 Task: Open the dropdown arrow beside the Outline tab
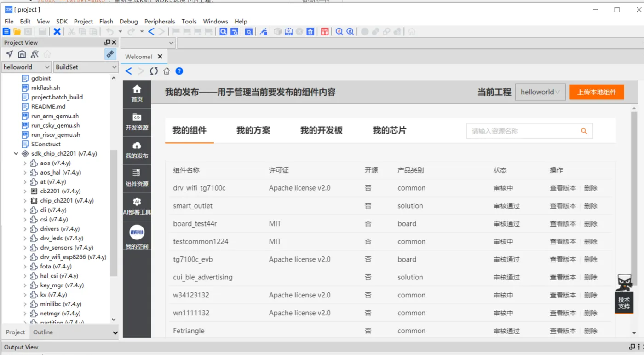click(115, 332)
